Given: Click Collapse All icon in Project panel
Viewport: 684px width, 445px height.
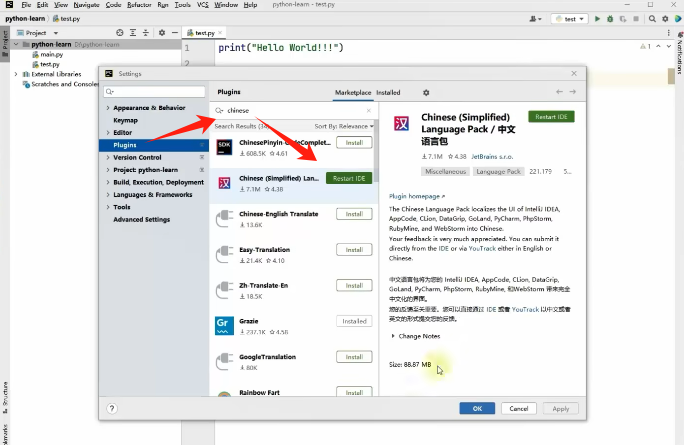Looking at the screenshot, I should [146, 33].
